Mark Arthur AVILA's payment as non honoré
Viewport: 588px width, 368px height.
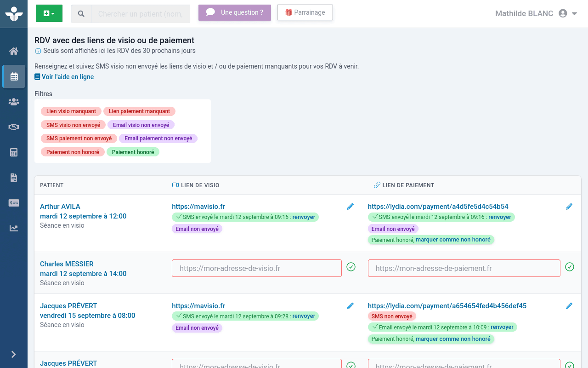pyautogui.click(x=453, y=240)
